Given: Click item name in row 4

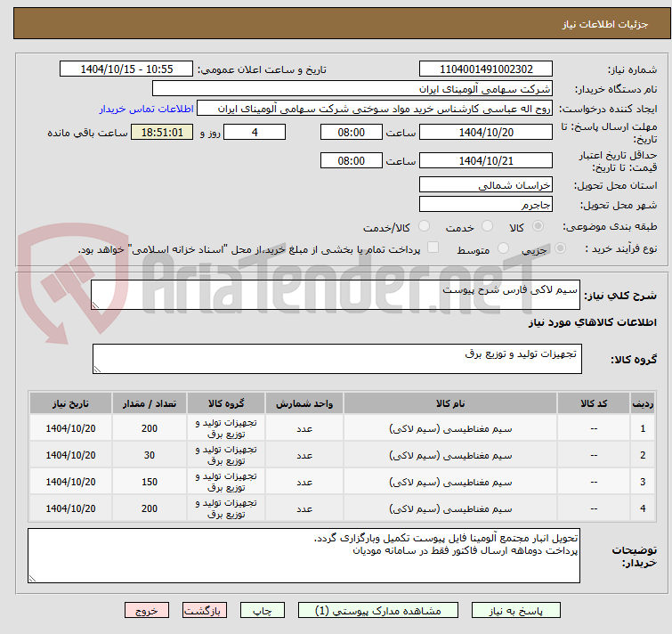Looking at the screenshot, I should coord(450,508).
